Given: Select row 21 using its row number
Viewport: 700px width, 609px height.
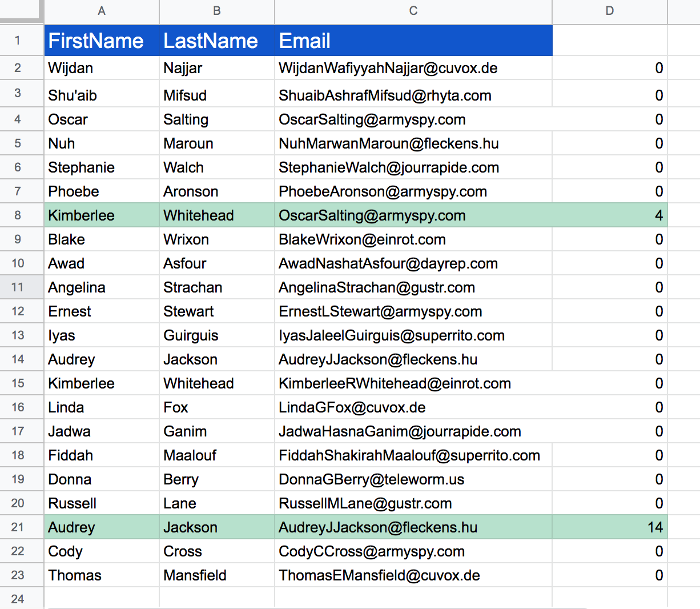Looking at the screenshot, I should (x=22, y=527).
